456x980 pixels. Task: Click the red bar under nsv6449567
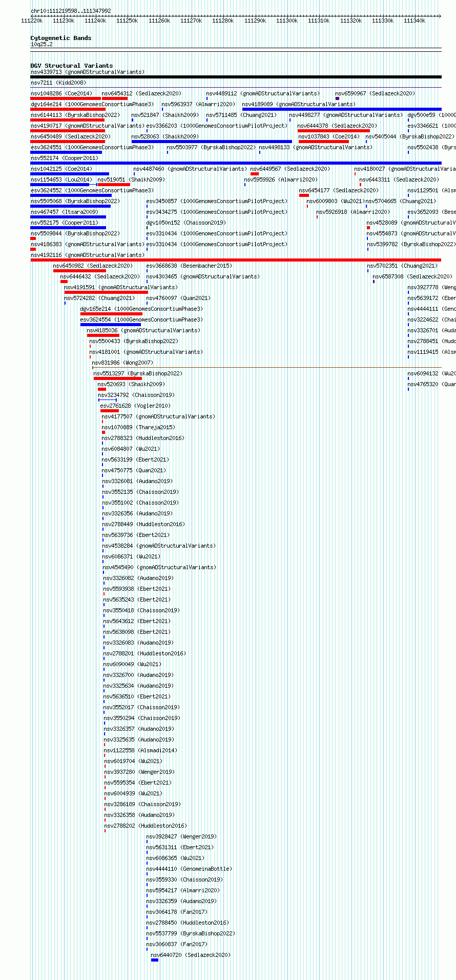(255, 174)
